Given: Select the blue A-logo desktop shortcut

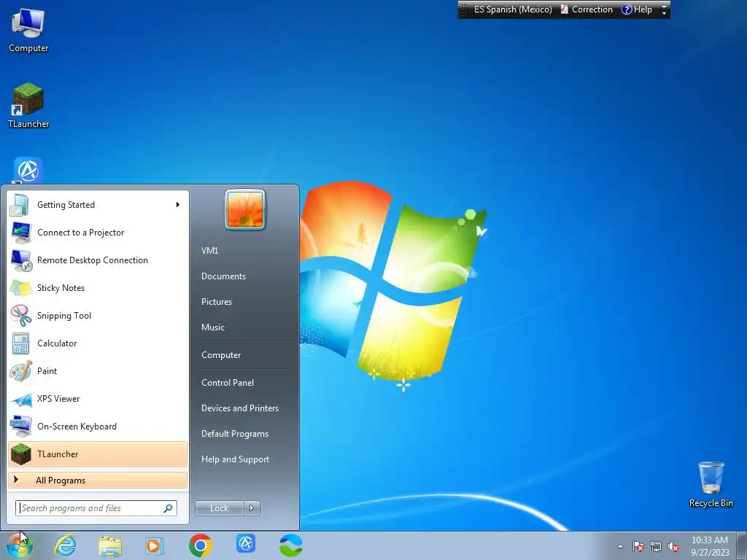Looking at the screenshot, I should [x=28, y=171].
